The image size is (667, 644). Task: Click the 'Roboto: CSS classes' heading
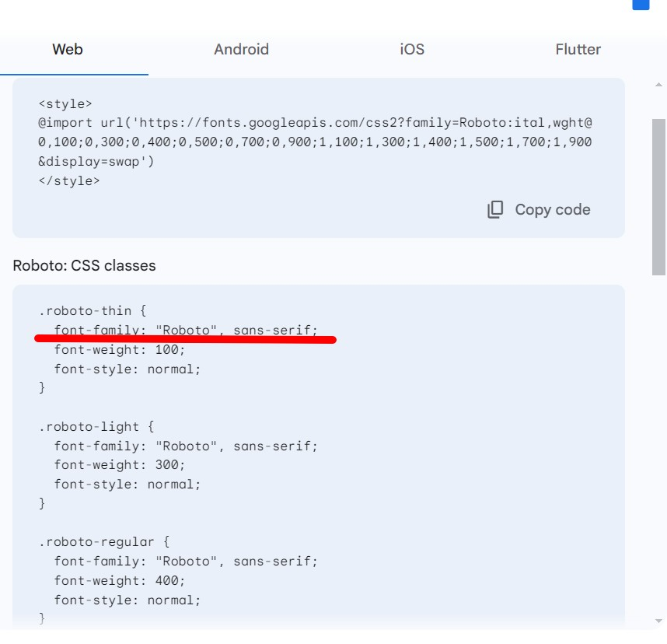point(84,265)
